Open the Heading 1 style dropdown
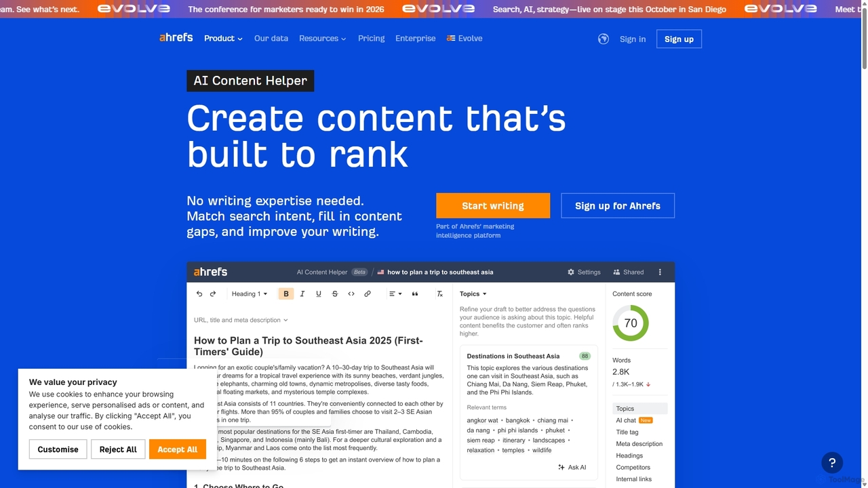 click(250, 293)
